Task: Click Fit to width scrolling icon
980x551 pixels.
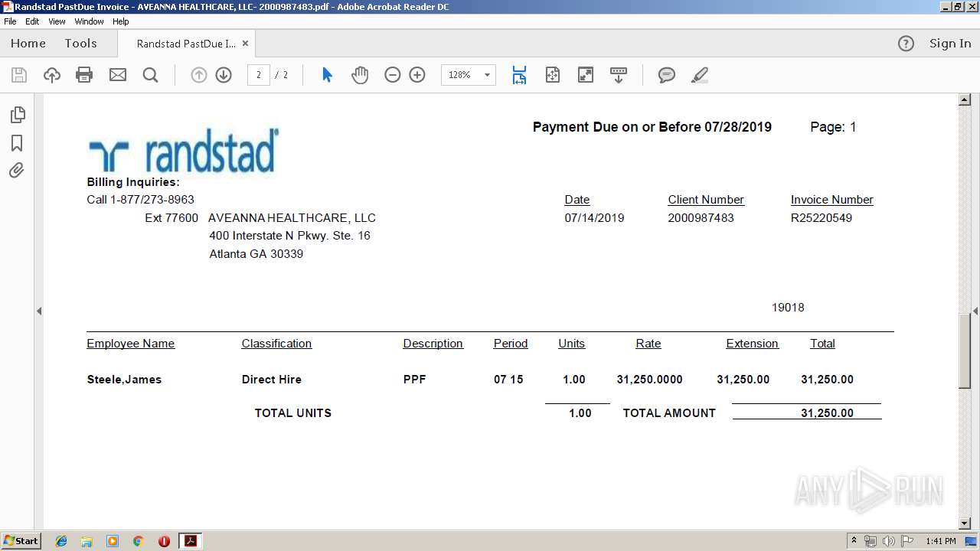Action: (x=519, y=75)
